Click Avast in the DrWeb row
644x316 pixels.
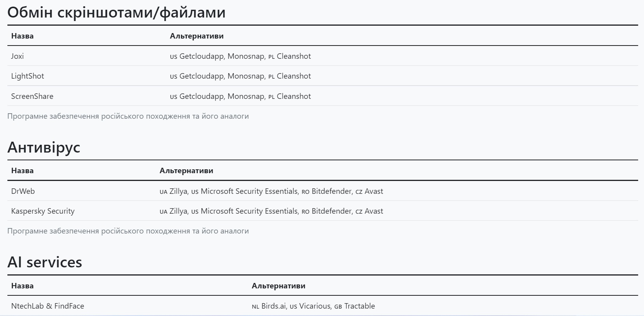[x=374, y=191]
